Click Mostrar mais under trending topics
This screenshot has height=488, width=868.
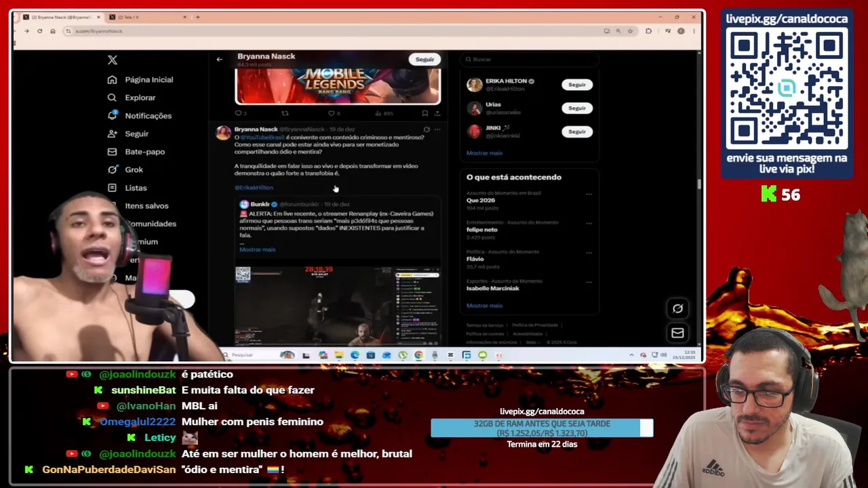pos(484,306)
